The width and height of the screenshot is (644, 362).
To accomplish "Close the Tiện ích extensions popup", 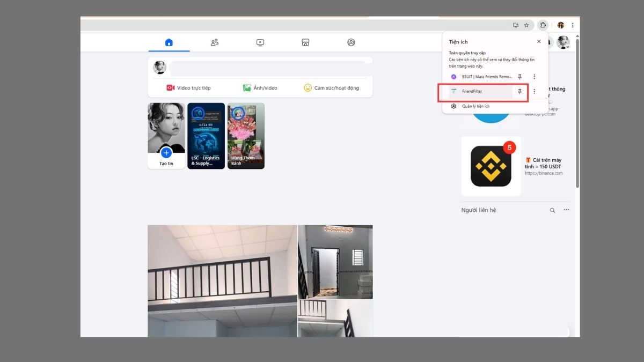I will pyautogui.click(x=539, y=41).
